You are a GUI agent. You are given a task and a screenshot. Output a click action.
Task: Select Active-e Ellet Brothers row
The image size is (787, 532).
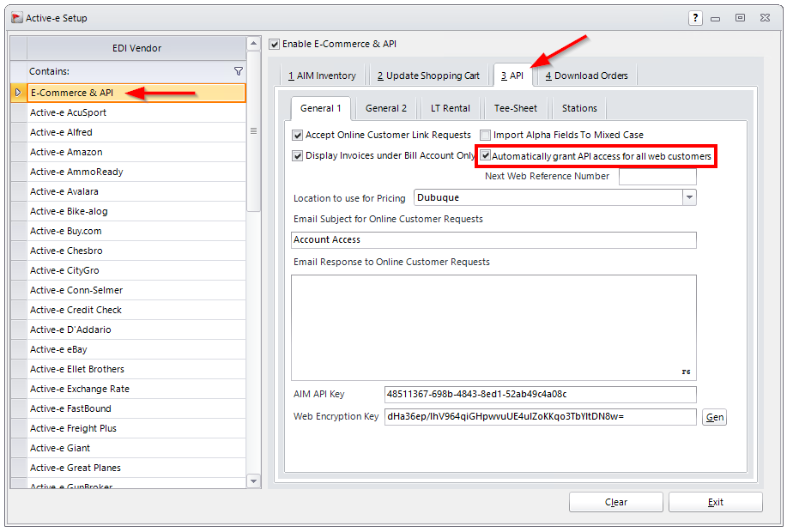(136, 369)
